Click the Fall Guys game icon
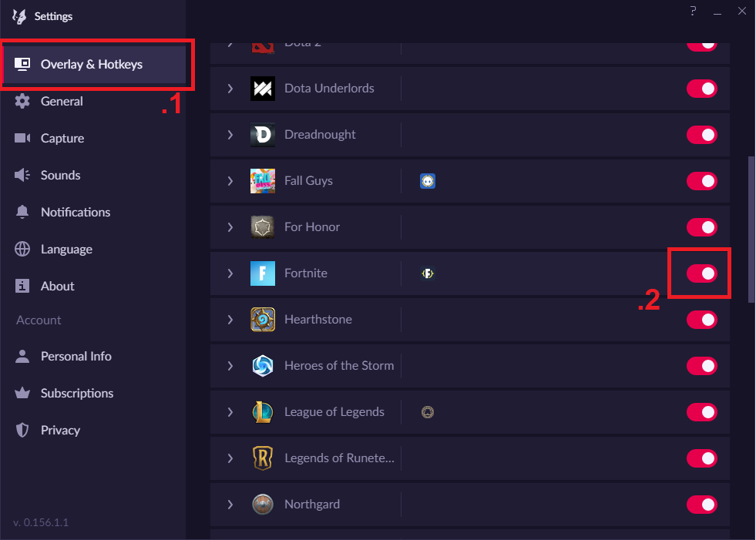Screen dimensions: 756x540 263,181
